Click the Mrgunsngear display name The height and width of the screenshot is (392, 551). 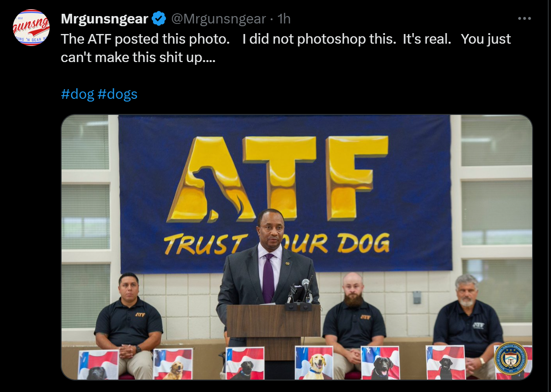tap(104, 19)
